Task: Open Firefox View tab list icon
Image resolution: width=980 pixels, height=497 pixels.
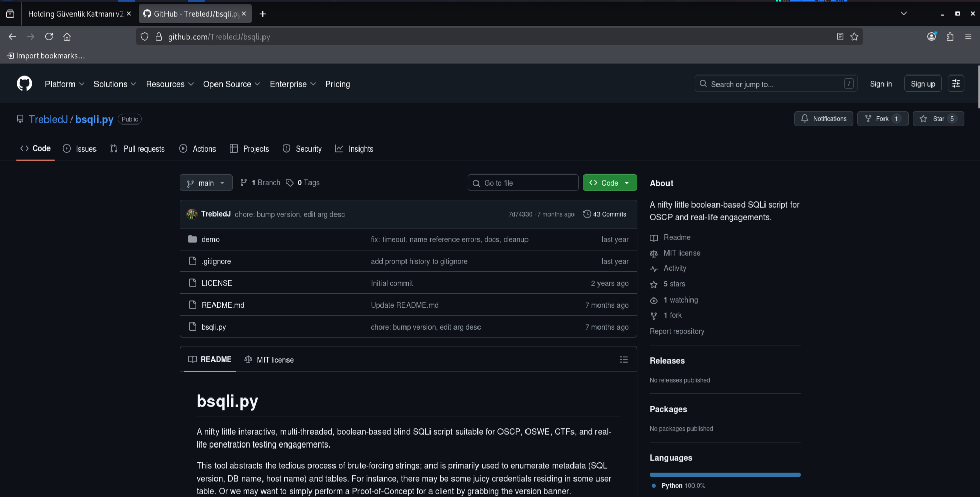Action: [10, 14]
